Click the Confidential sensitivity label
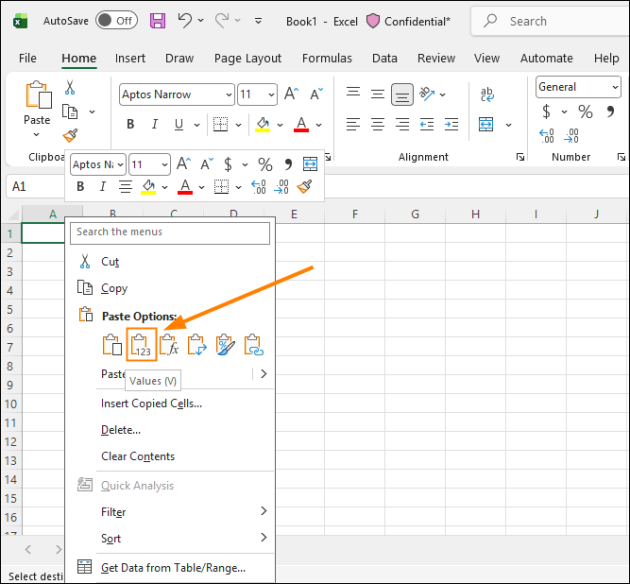This screenshot has height=584, width=630. [x=408, y=21]
